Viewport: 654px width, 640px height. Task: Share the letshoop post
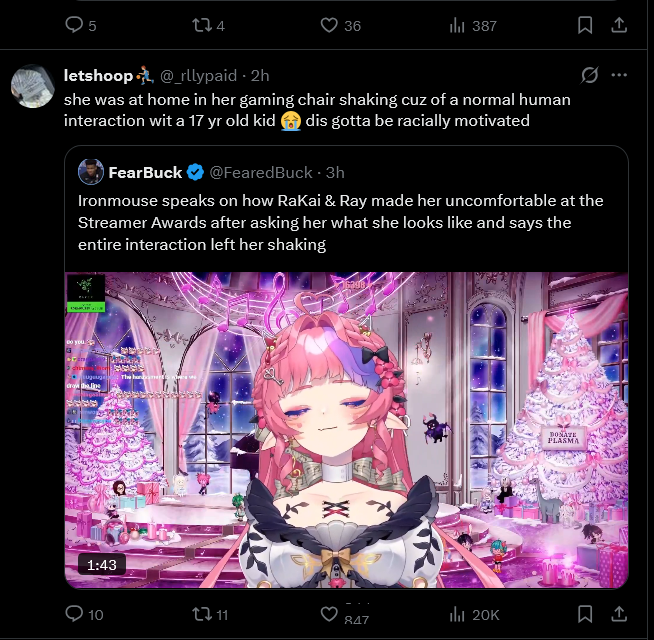tap(619, 614)
